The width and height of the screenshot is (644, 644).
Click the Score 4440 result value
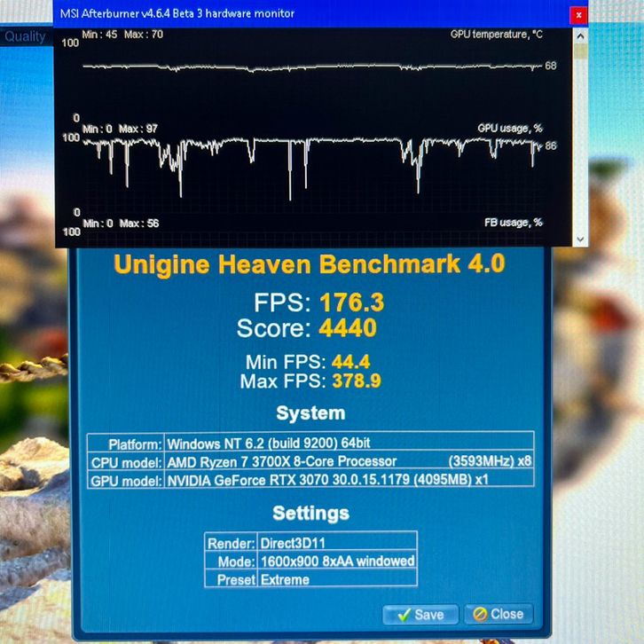pyautogui.click(x=347, y=328)
